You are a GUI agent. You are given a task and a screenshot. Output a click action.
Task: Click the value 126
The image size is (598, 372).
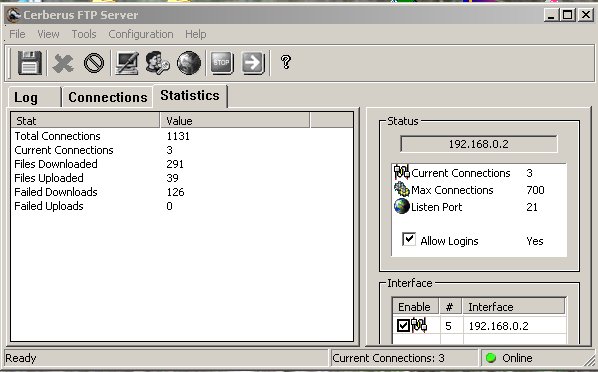pyautogui.click(x=175, y=192)
